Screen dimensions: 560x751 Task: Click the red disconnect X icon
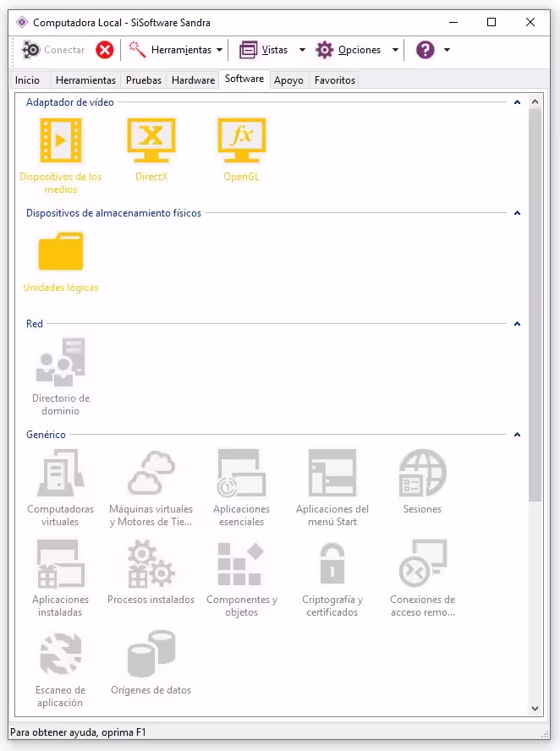point(104,50)
